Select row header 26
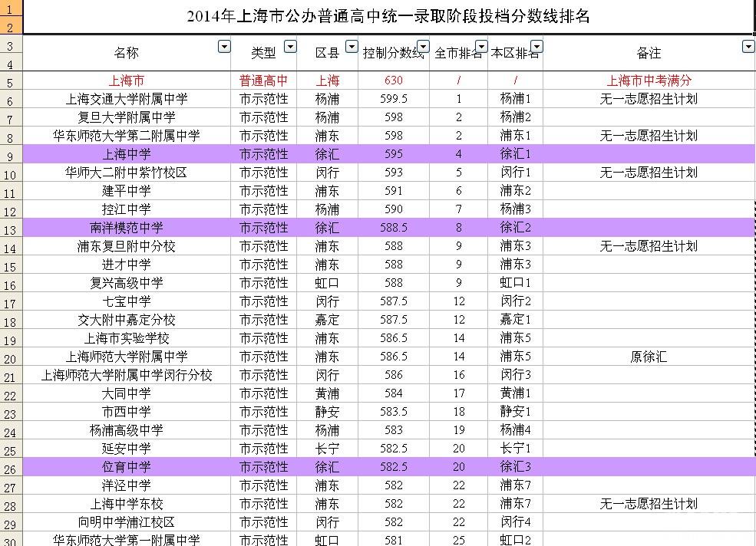Screen dimensions: 756x546 [x=11, y=467]
